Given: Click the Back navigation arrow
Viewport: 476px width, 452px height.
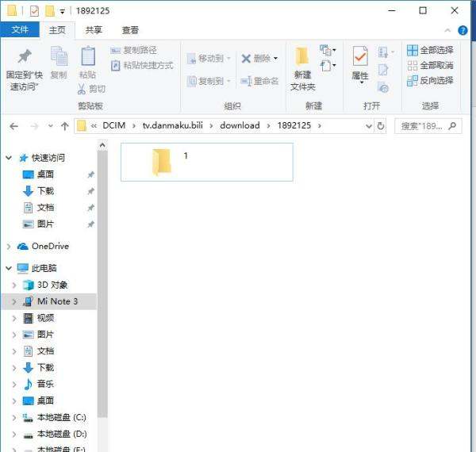Looking at the screenshot, I should pos(13,126).
